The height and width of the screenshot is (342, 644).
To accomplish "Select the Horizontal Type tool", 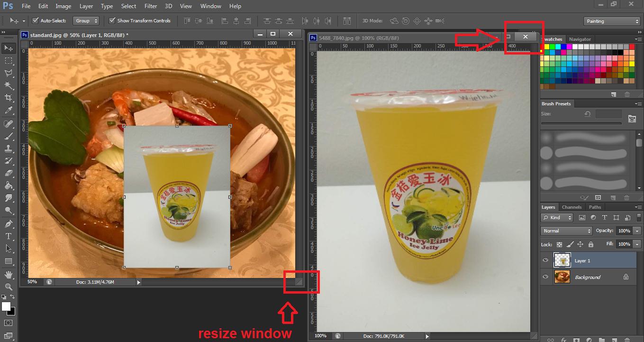I will point(9,236).
